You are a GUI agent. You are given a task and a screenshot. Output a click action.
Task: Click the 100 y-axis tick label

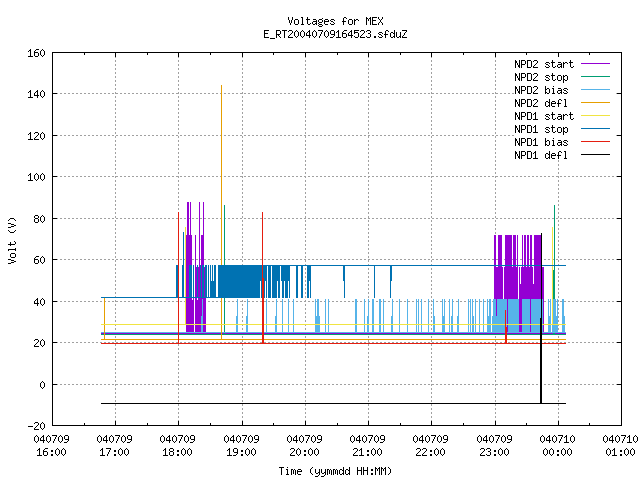tap(36, 177)
